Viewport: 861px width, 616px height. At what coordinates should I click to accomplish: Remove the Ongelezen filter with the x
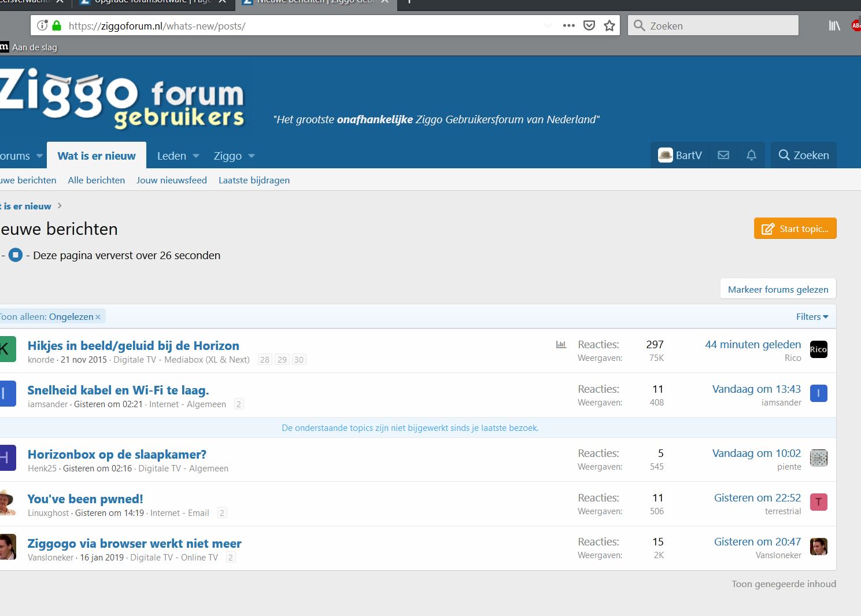pos(98,317)
